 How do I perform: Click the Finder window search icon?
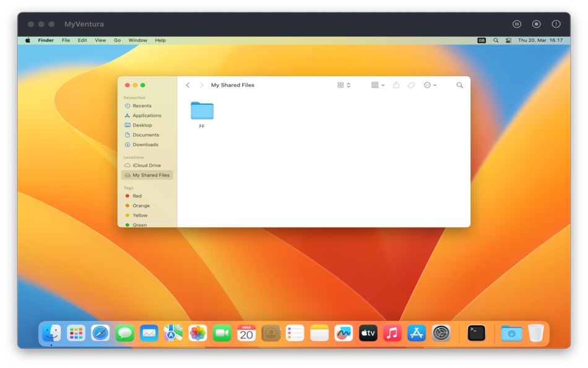point(459,85)
